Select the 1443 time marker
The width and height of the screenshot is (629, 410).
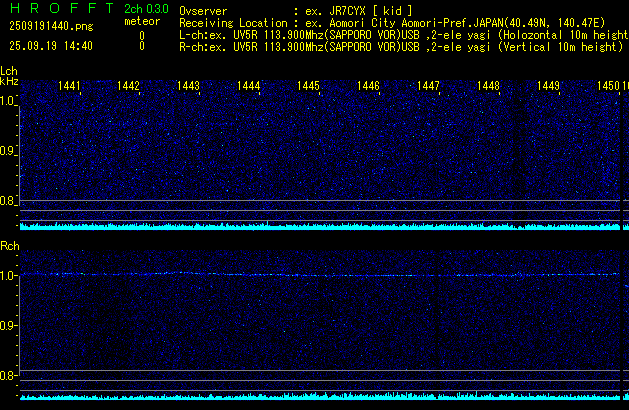(189, 87)
